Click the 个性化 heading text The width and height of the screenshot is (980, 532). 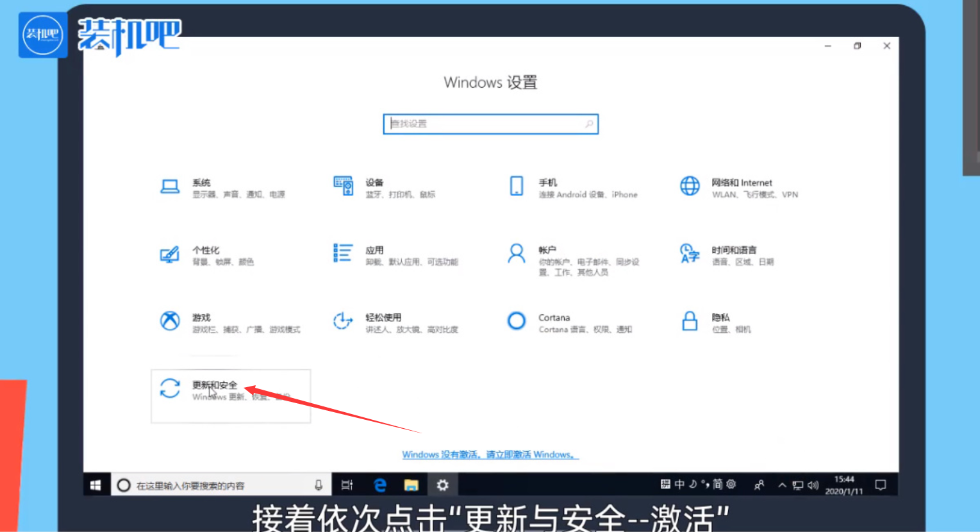point(206,250)
